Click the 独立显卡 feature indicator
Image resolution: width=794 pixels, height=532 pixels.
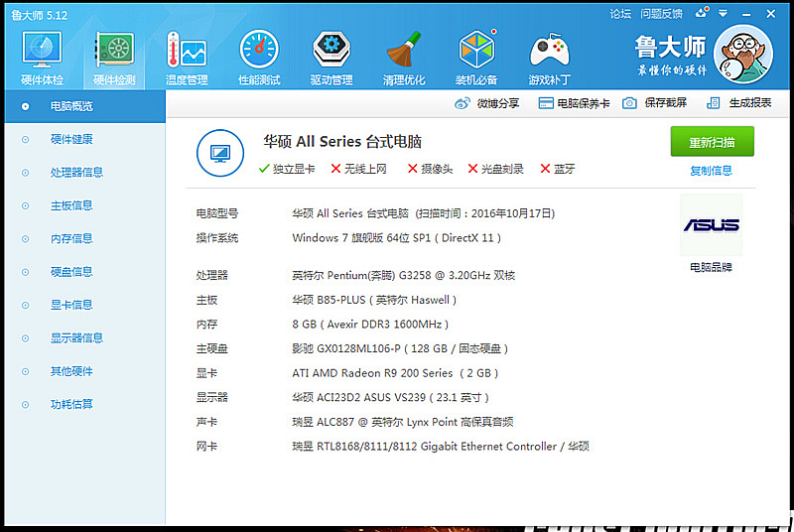(x=287, y=169)
